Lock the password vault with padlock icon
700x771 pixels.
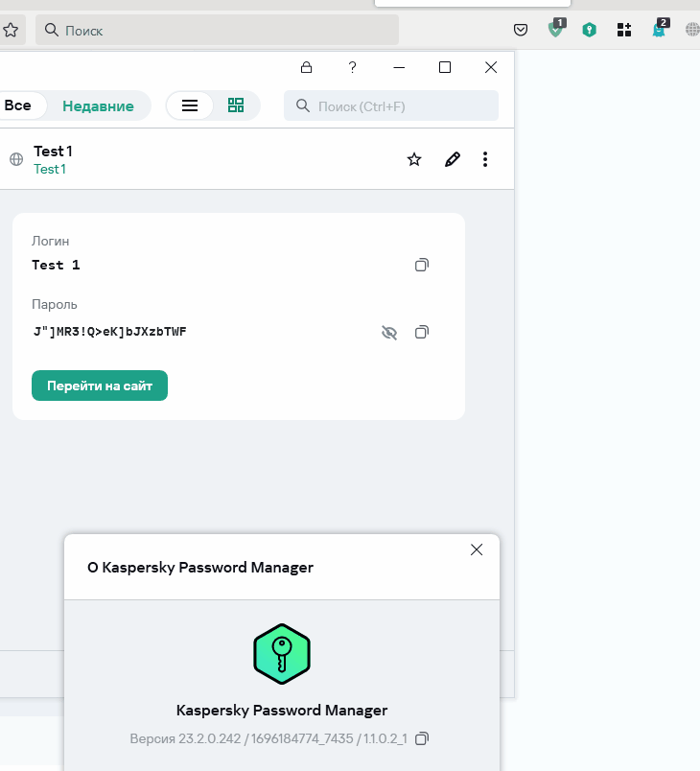[306, 67]
